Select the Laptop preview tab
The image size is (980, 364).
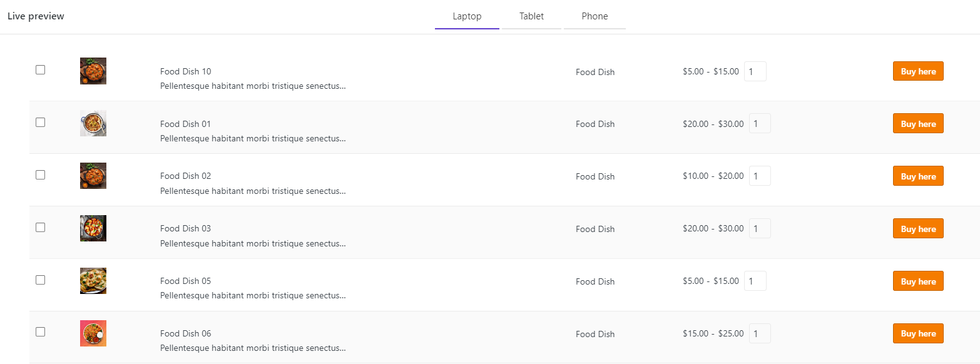click(x=467, y=17)
